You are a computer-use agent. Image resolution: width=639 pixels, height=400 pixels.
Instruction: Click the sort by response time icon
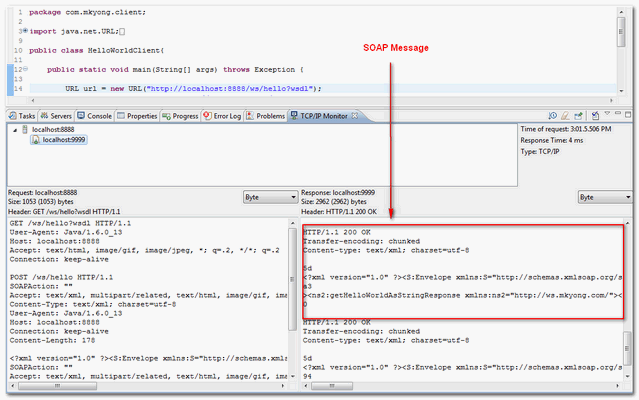[x=553, y=116]
